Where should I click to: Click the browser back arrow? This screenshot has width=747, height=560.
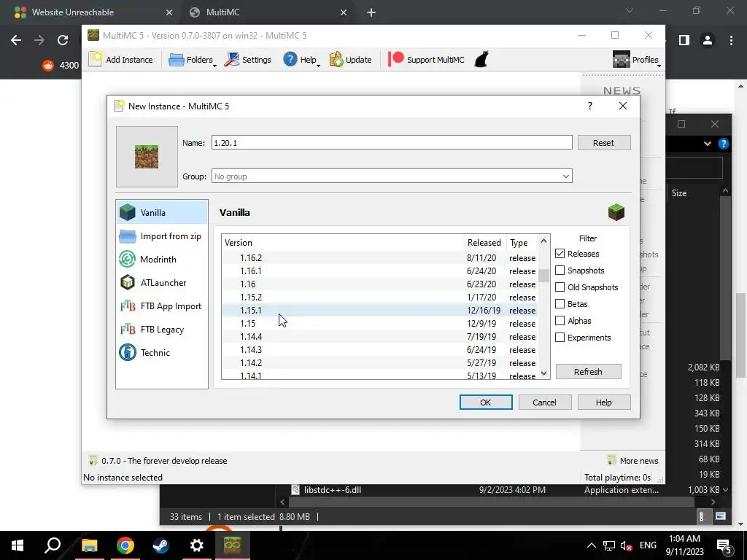(16, 41)
